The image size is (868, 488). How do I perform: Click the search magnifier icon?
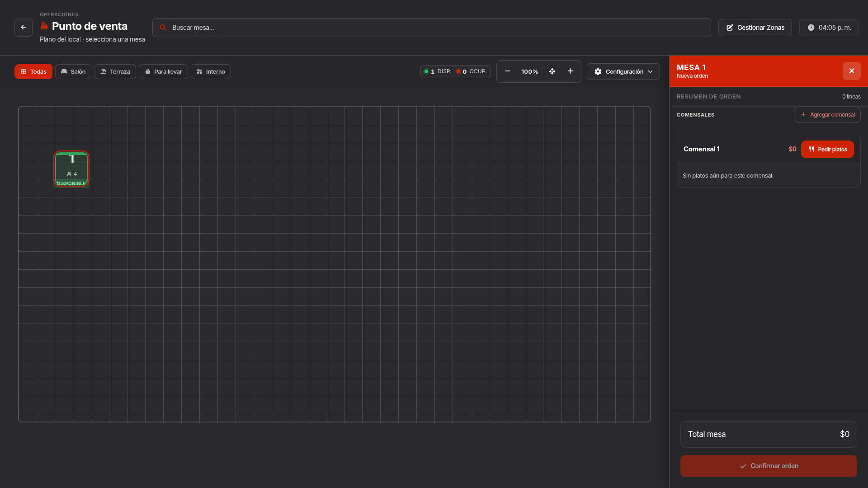(163, 28)
